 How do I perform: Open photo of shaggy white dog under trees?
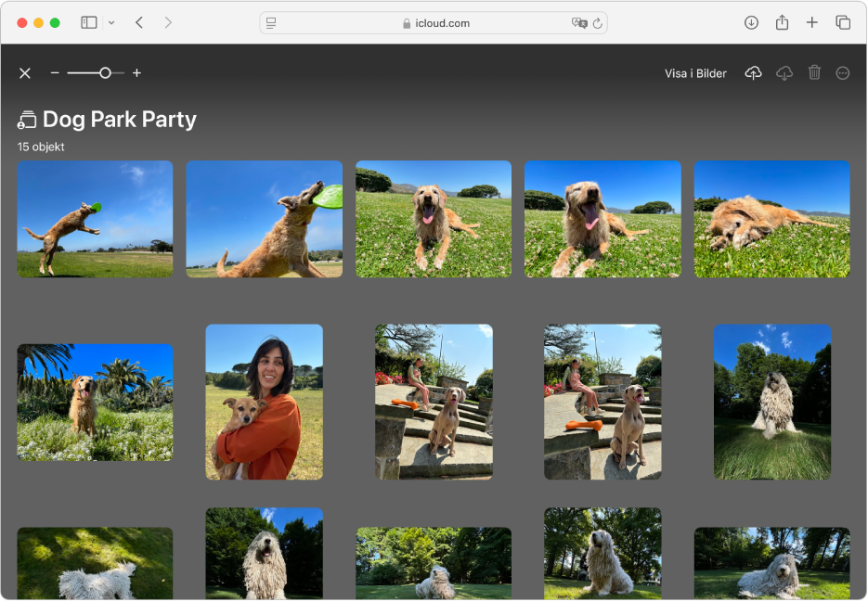[x=772, y=403]
